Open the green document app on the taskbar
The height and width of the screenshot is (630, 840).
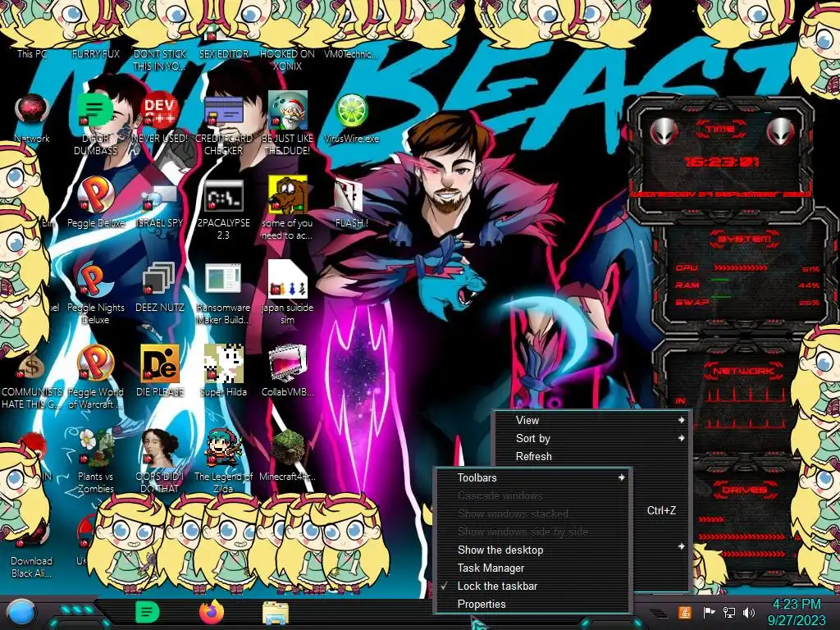point(147,612)
